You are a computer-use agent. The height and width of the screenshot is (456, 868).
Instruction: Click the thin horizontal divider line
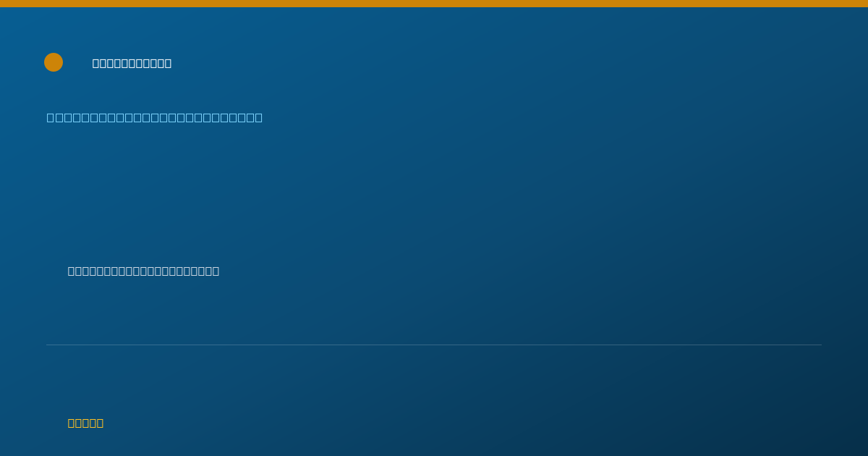[x=434, y=345]
